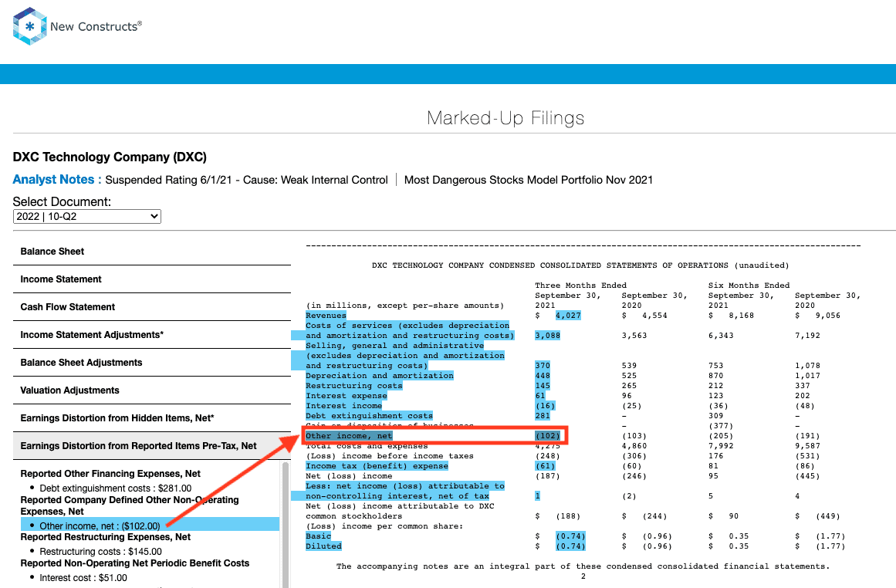Click highlighted Interest income label

click(x=343, y=406)
